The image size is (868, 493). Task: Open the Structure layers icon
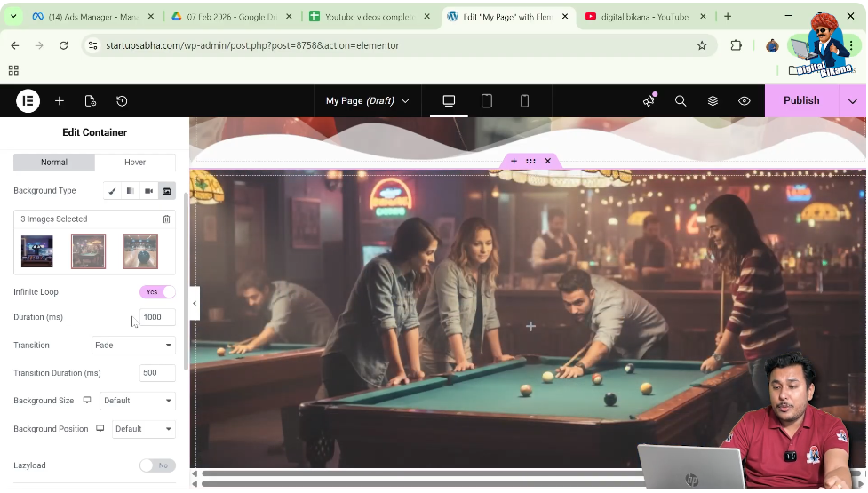tap(713, 101)
